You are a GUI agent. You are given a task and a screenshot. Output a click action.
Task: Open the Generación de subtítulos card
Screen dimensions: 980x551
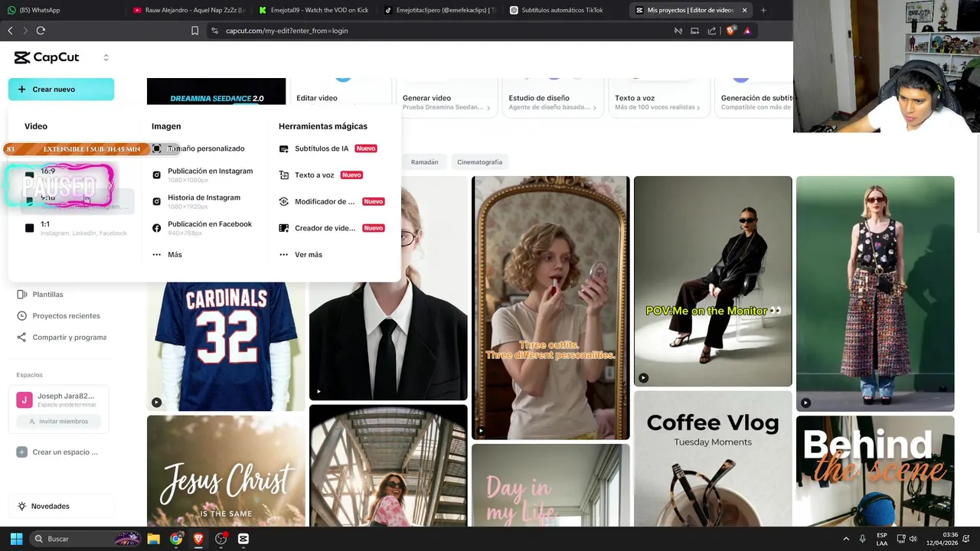pyautogui.click(x=754, y=97)
